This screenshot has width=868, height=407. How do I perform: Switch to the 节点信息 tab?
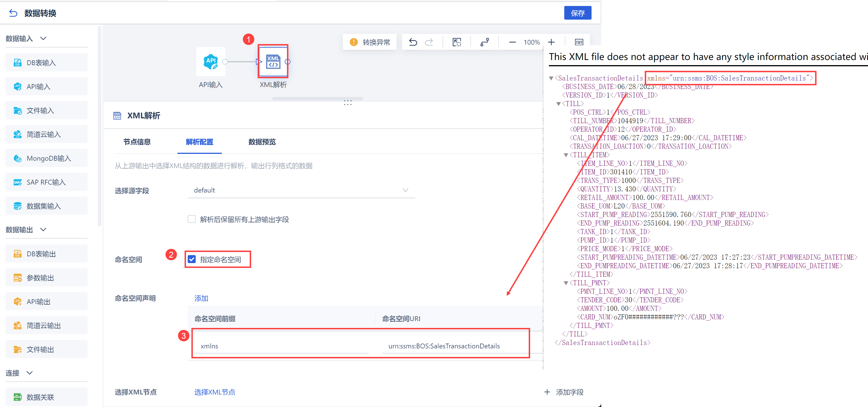(x=137, y=142)
